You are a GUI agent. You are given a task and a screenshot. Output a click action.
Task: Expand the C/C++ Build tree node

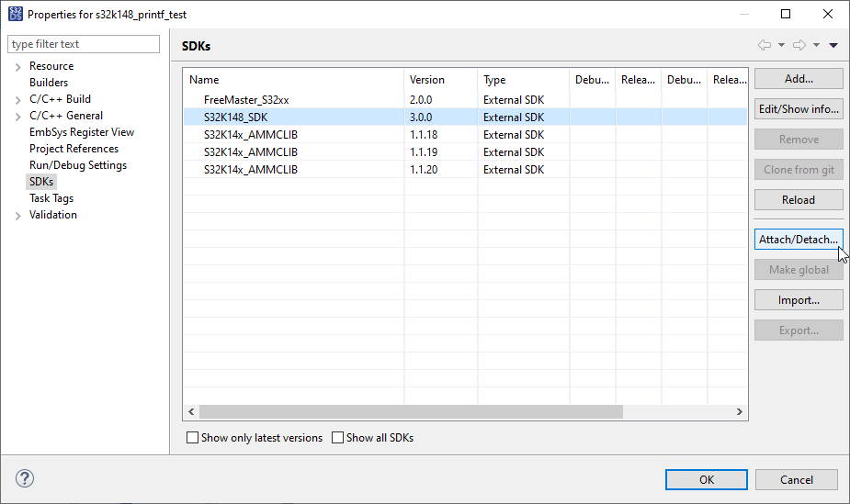point(17,100)
